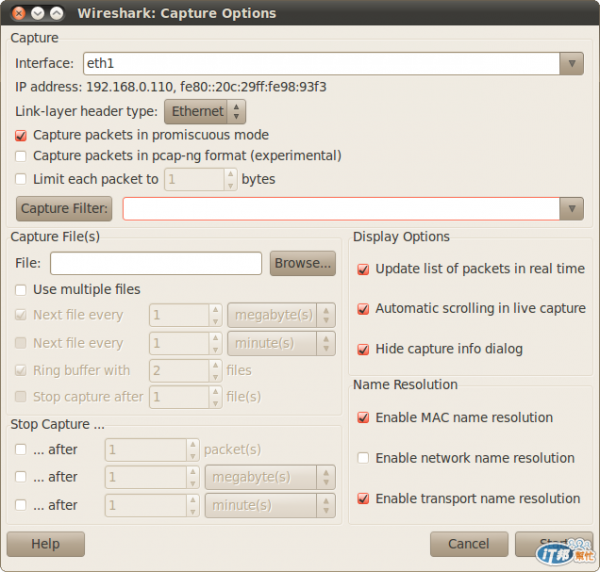Toggle Automatic scrolling in live capture
The height and width of the screenshot is (572, 600).
click(363, 309)
